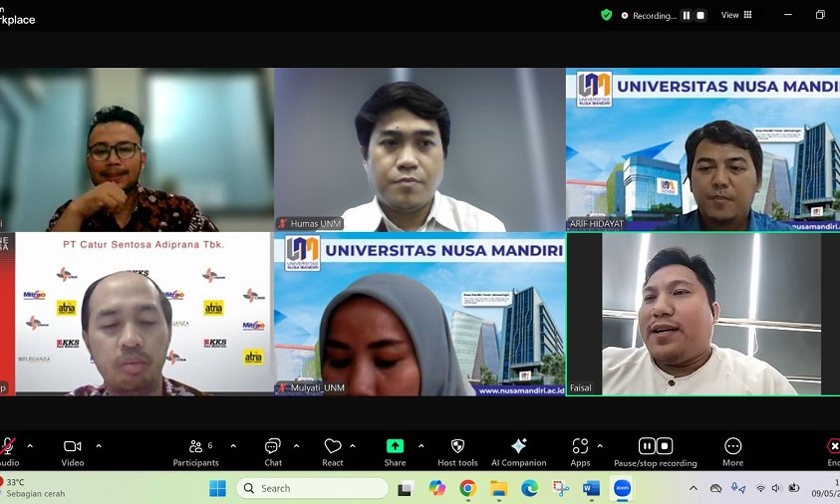The width and height of the screenshot is (840, 504).
Task: Click the cloud sync tray icon
Action: click(x=715, y=488)
